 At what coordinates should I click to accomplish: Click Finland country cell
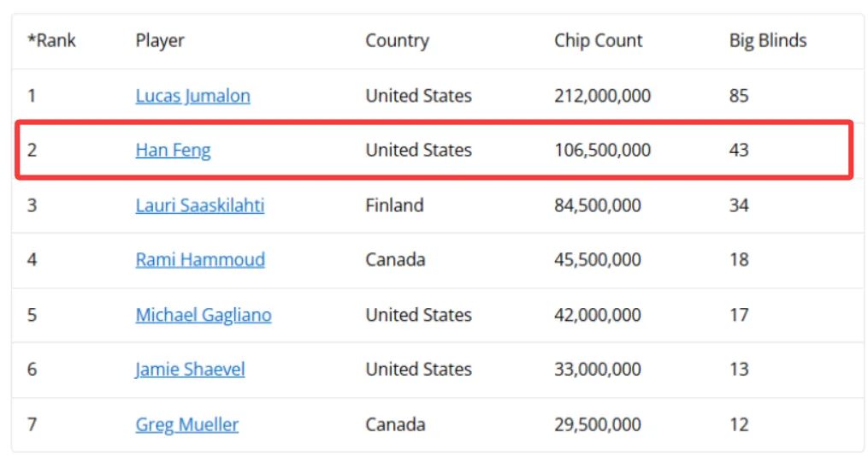[394, 205]
